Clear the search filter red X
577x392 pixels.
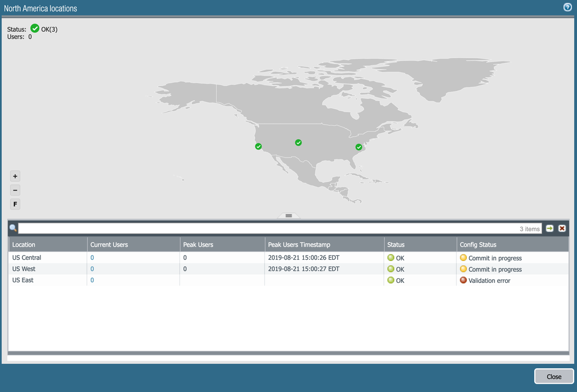click(562, 229)
